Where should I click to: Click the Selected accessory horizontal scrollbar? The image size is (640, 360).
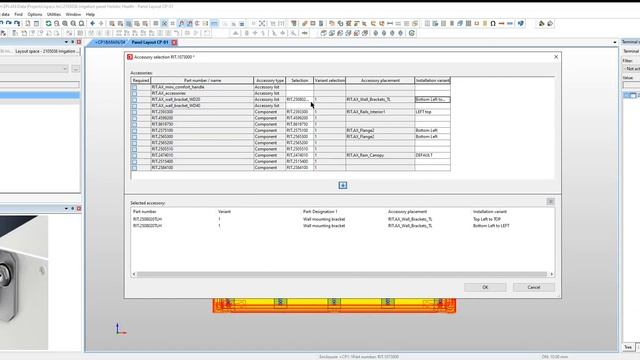[x=342, y=274]
